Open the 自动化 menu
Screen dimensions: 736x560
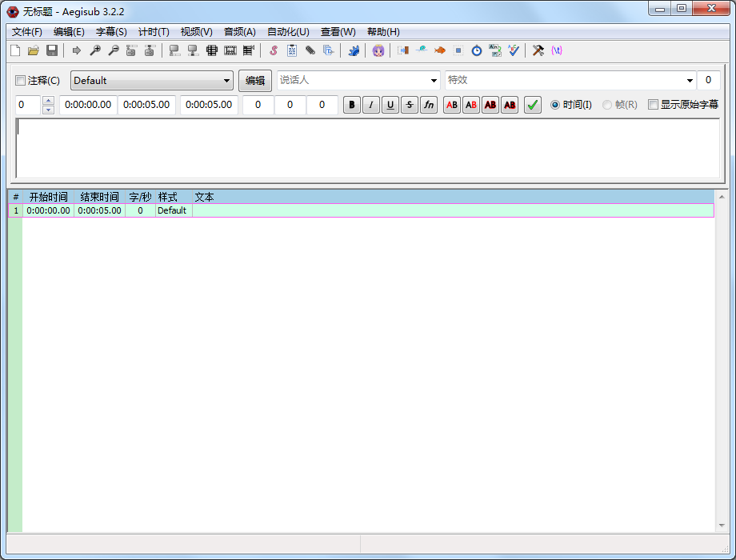coord(288,32)
